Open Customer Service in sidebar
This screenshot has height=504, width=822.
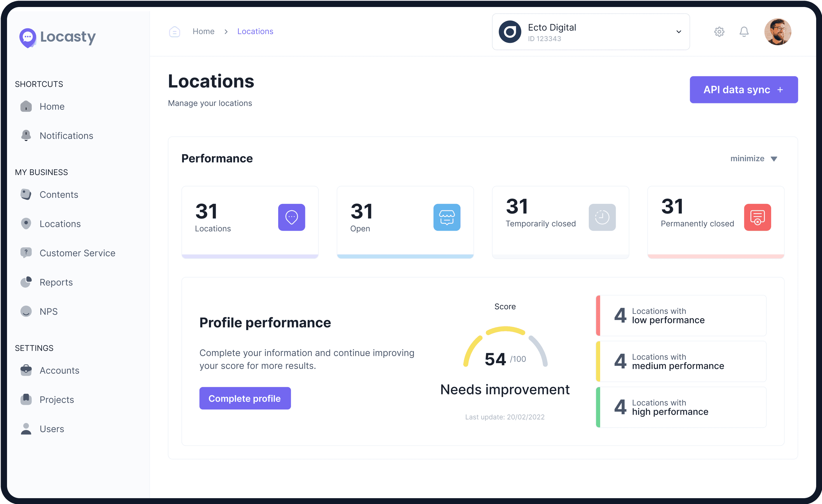[x=77, y=253]
